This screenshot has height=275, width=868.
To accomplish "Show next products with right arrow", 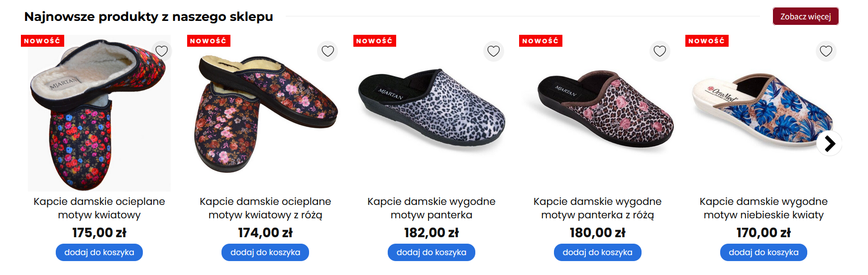I will 829,143.
